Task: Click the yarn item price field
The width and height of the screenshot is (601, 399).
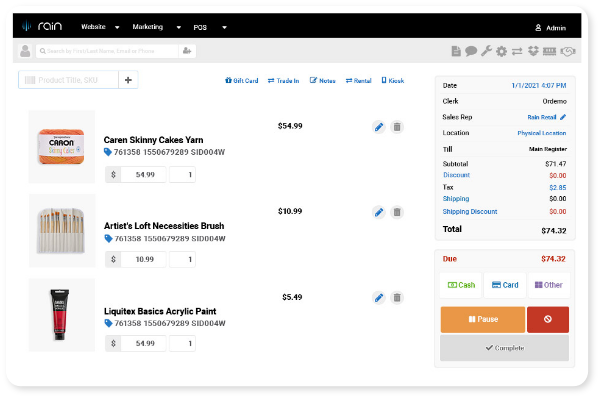Action: [x=144, y=174]
